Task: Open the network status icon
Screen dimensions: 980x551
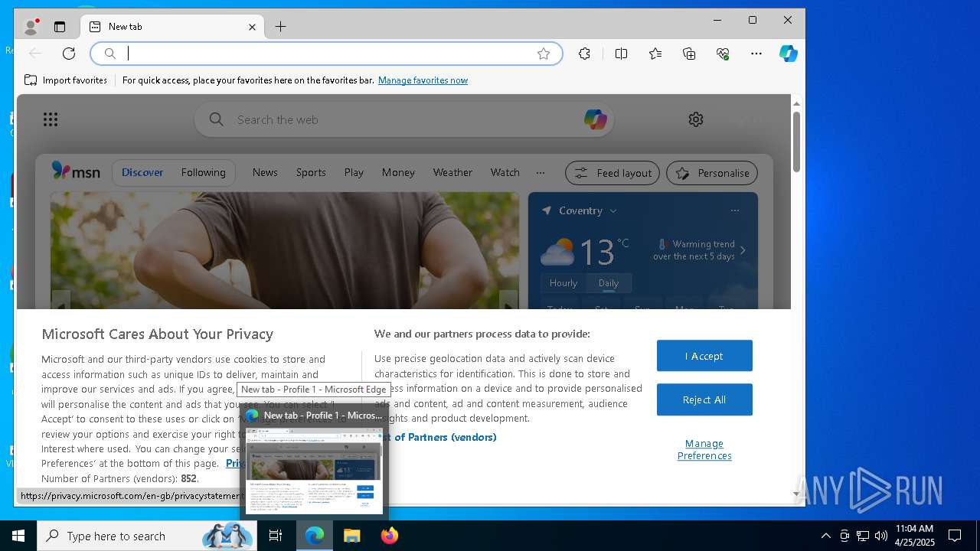Action: point(863,536)
